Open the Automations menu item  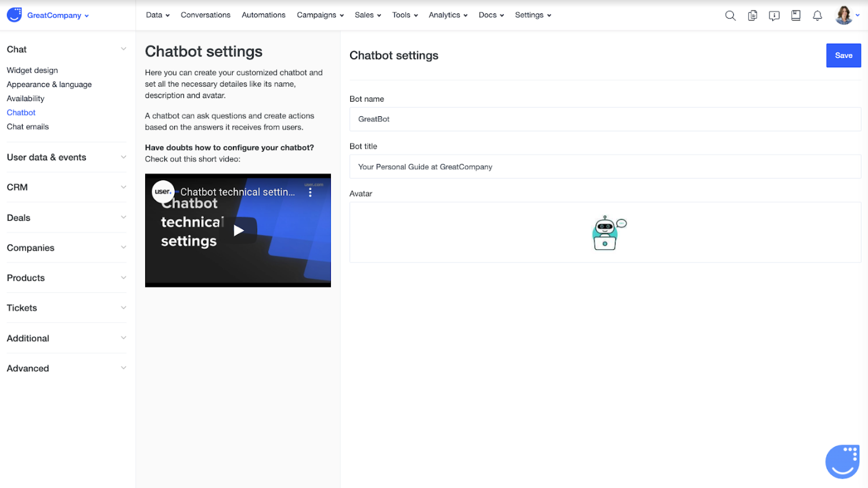tap(264, 15)
